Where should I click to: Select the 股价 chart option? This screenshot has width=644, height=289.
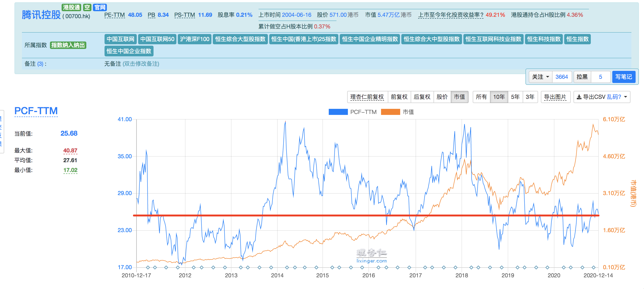442,97
